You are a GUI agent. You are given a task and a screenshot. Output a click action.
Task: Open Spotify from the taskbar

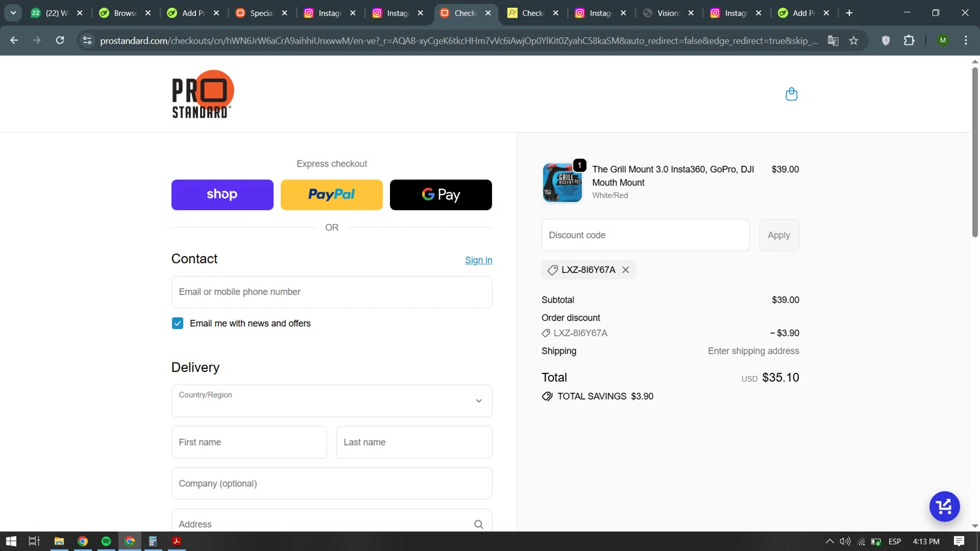pos(106,541)
